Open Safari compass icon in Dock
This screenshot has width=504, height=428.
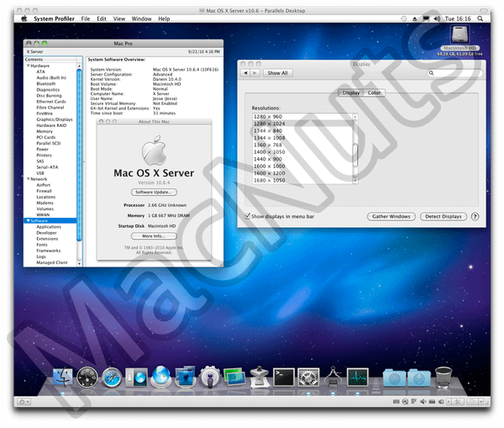(x=112, y=378)
